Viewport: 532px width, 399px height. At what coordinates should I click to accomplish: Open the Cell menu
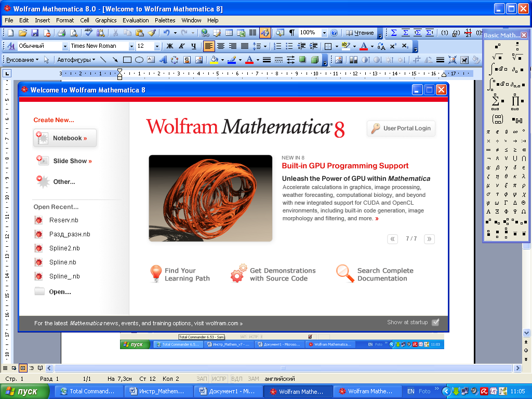click(85, 20)
